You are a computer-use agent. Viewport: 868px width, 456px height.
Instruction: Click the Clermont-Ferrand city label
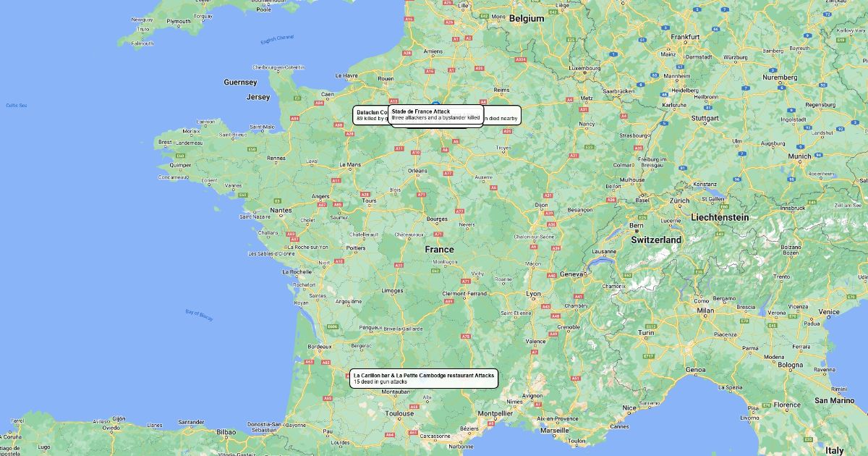pyautogui.click(x=465, y=293)
